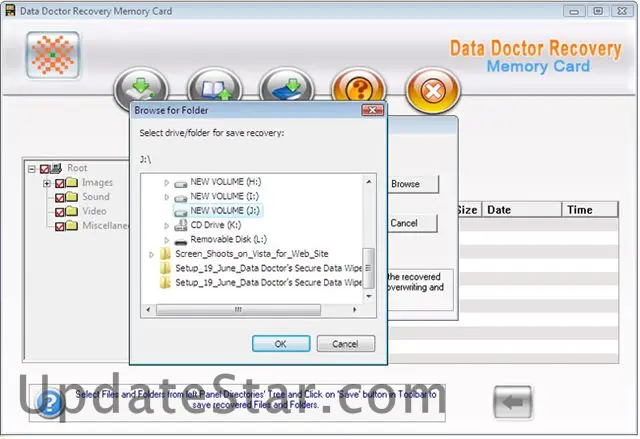Select NEW VOLUME (H:) label
This screenshot has width=640, height=439.
point(226,182)
